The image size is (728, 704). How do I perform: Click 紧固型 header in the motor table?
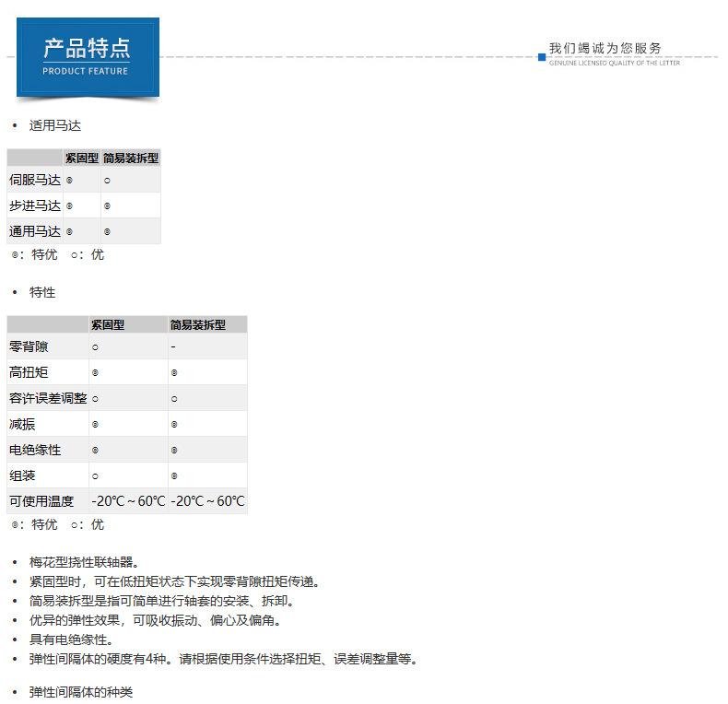click(81, 158)
